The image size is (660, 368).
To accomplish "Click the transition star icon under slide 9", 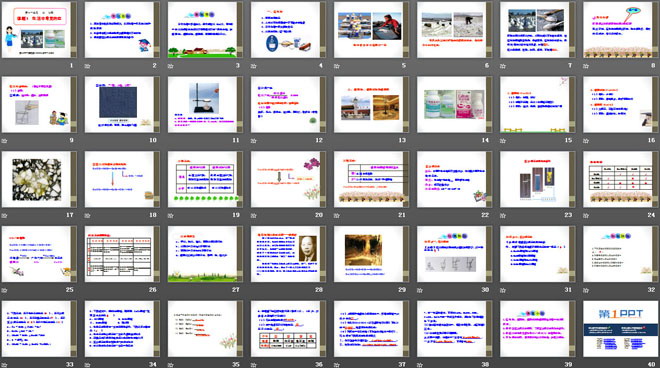I will point(5,141).
